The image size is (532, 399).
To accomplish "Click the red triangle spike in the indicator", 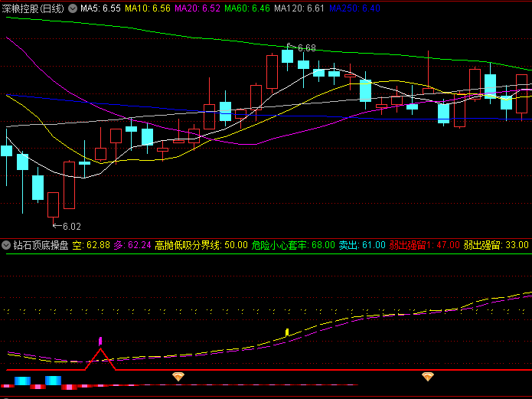I will coord(100,359).
